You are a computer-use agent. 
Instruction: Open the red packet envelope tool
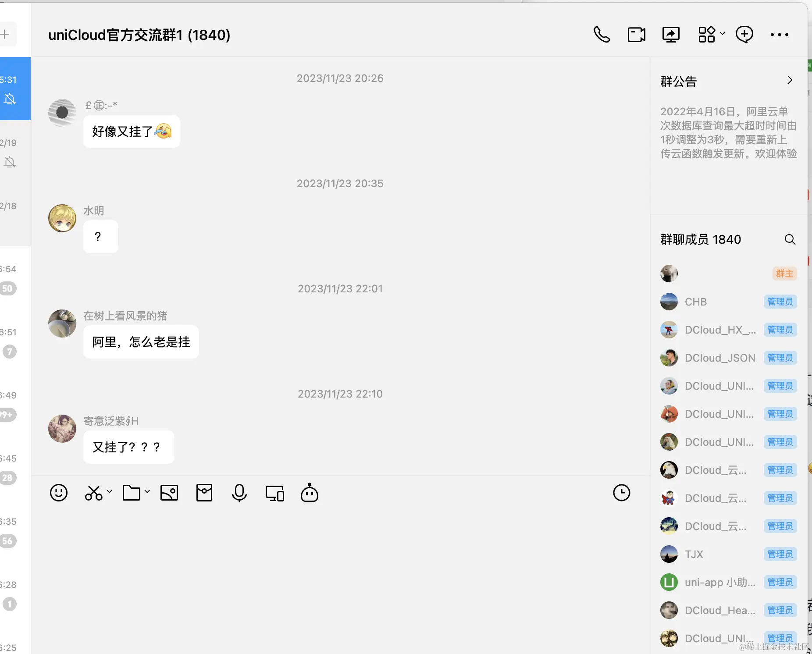tap(204, 493)
